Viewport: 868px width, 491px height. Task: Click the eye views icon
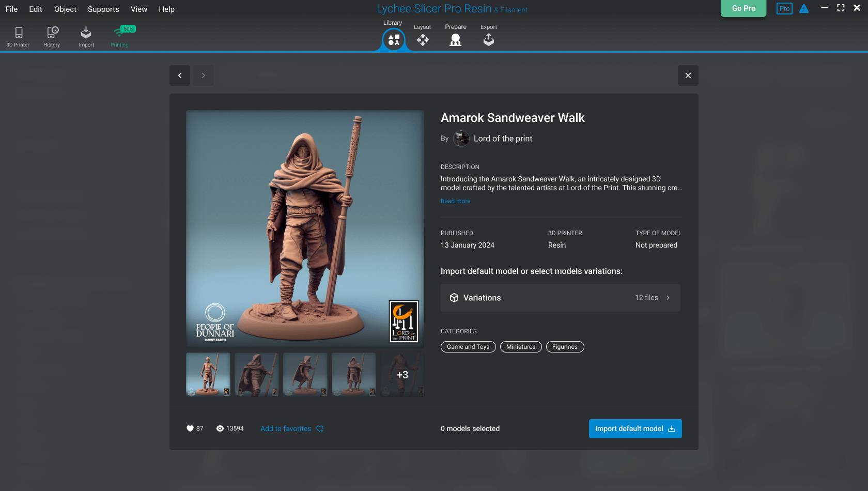[x=220, y=428]
